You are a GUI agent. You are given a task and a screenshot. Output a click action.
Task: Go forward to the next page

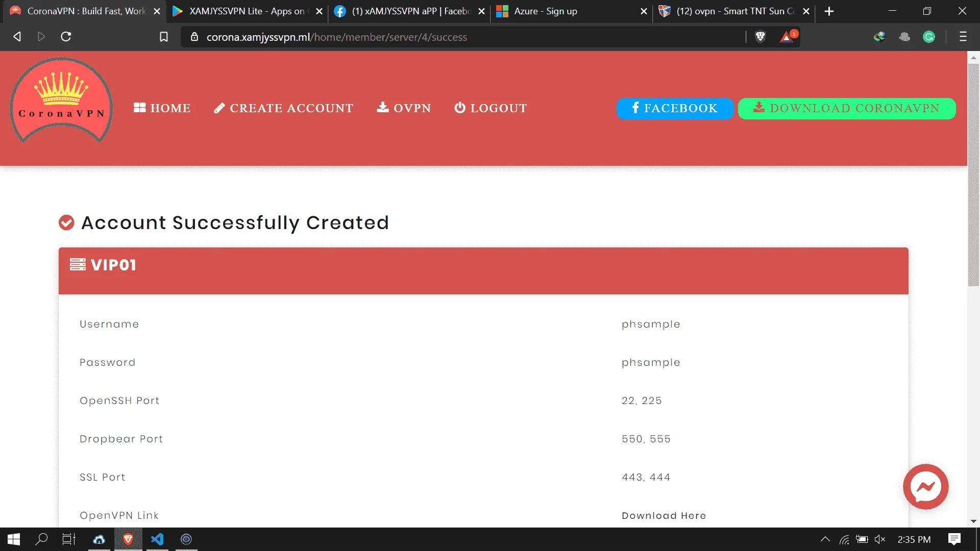pos(41,37)
